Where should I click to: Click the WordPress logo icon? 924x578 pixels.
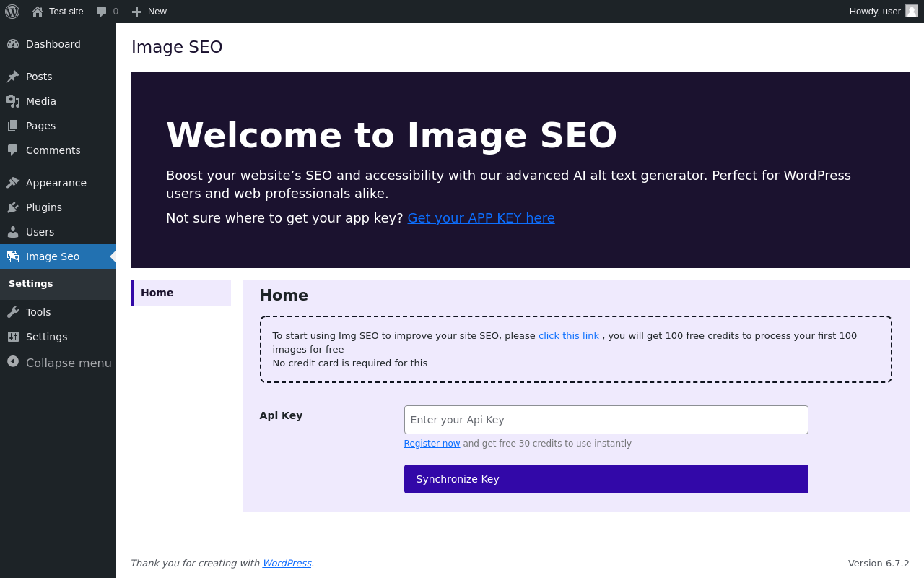[12, 12]
